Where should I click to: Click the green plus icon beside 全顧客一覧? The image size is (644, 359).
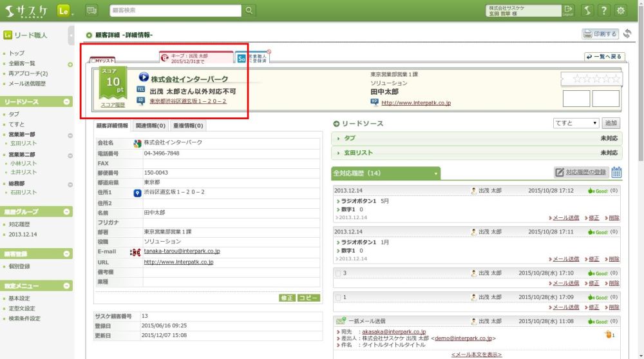pyautogui.click(x=70, y=64)
